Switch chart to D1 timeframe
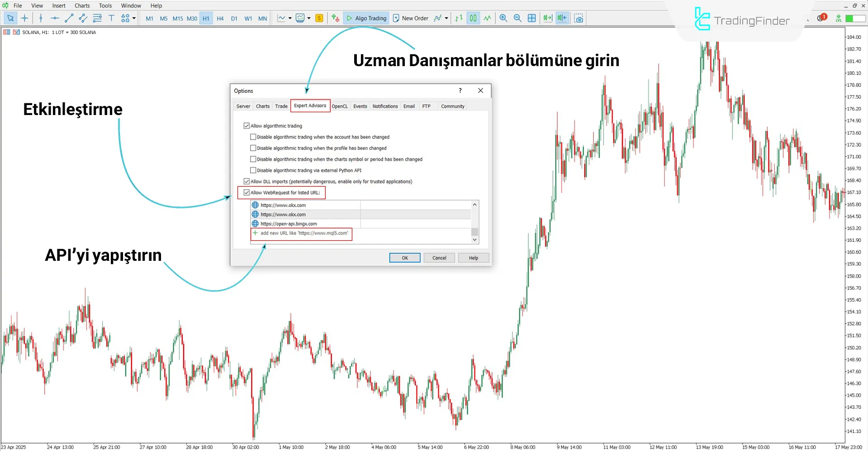868x451 pixels. click(x=234, y=19)
